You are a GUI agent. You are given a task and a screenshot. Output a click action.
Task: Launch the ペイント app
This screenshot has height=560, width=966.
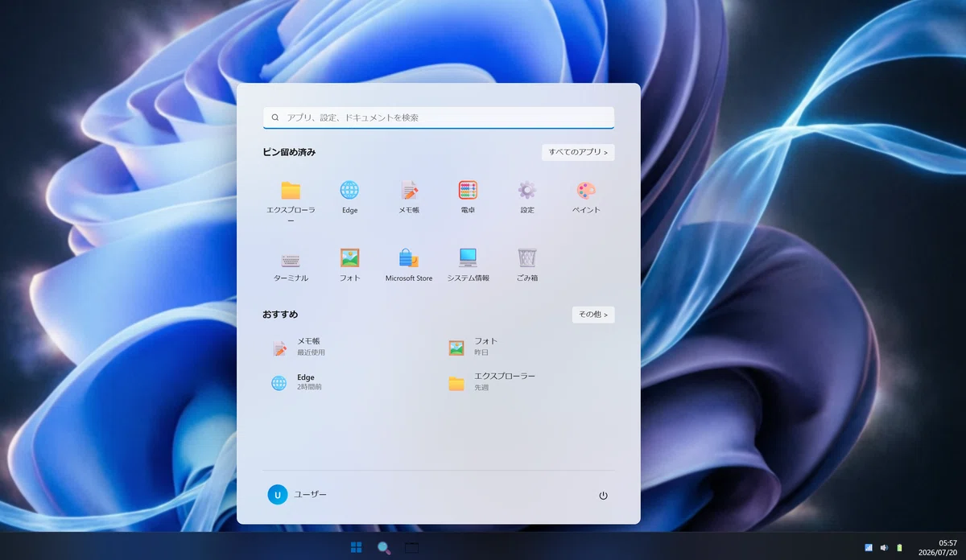pyautogui.click(x=586, y=198)
